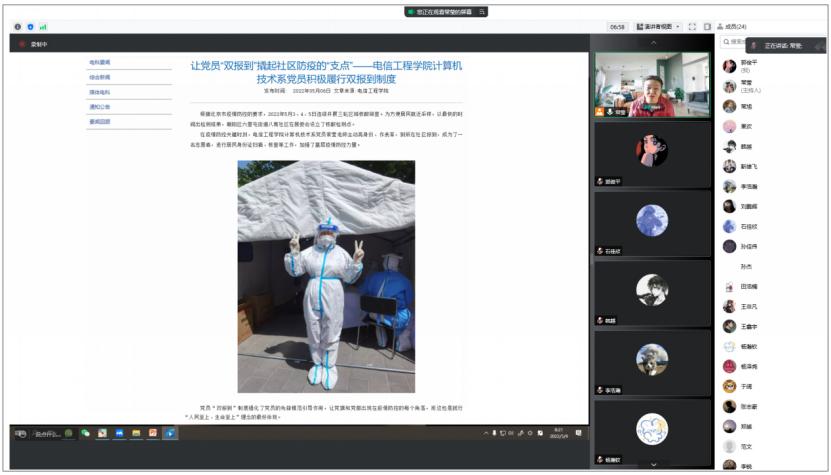
Task: Select member 王鑫宇 in members list
Action: pos(771,327)
